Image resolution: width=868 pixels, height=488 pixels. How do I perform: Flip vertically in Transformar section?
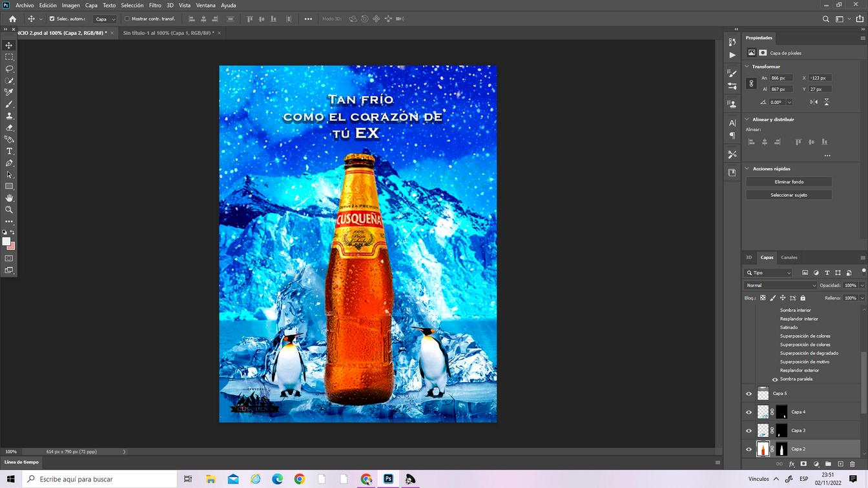(x=826, y=102)
